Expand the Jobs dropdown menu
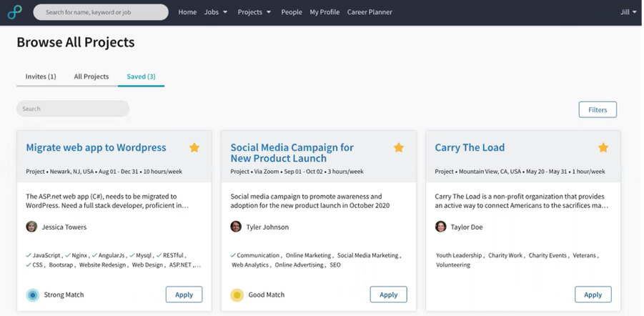 216,12
